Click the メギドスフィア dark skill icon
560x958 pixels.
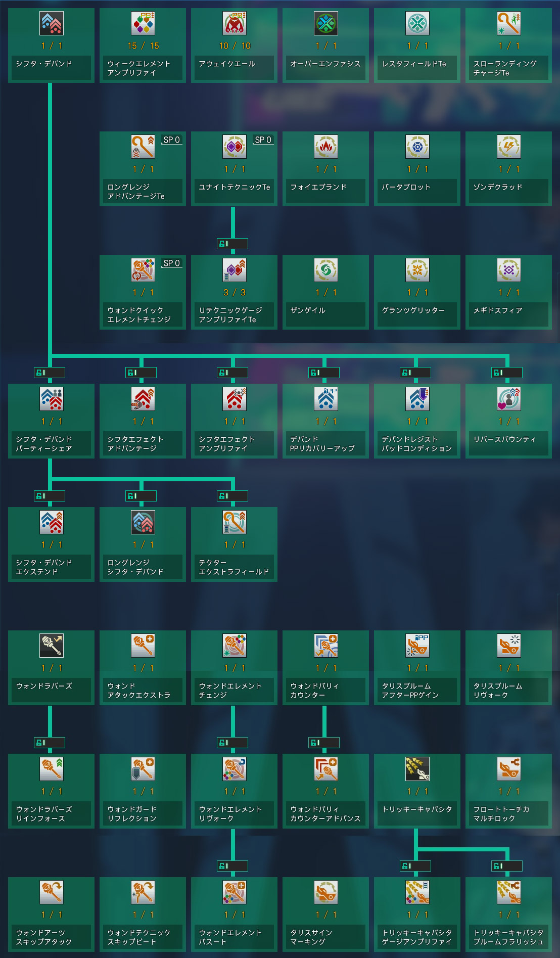point(509,270)
